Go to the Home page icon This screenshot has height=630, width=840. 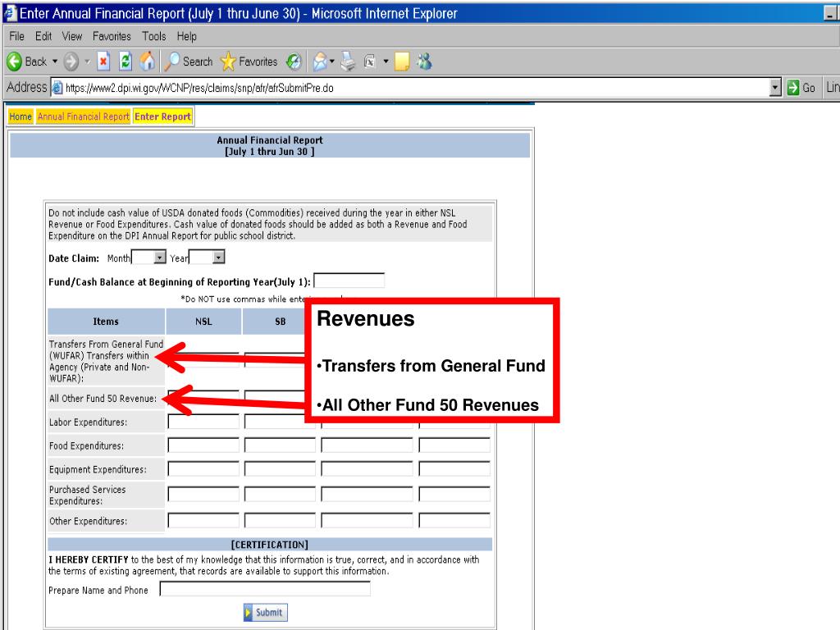[x=148, y=62]
